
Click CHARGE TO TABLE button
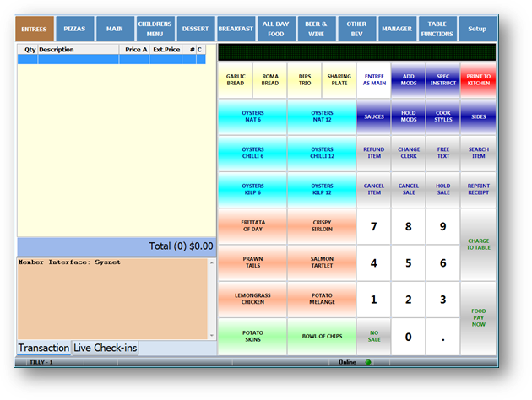point(478,245)
